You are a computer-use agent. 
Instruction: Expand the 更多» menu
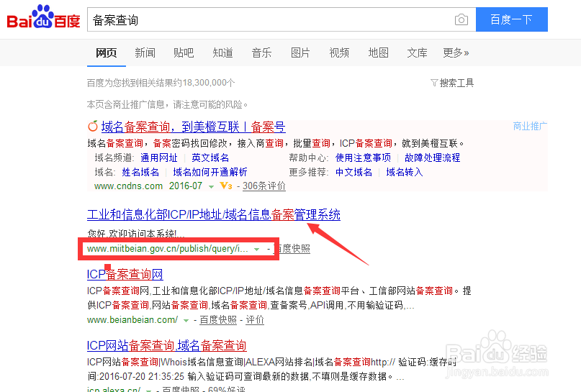(456, 53)
